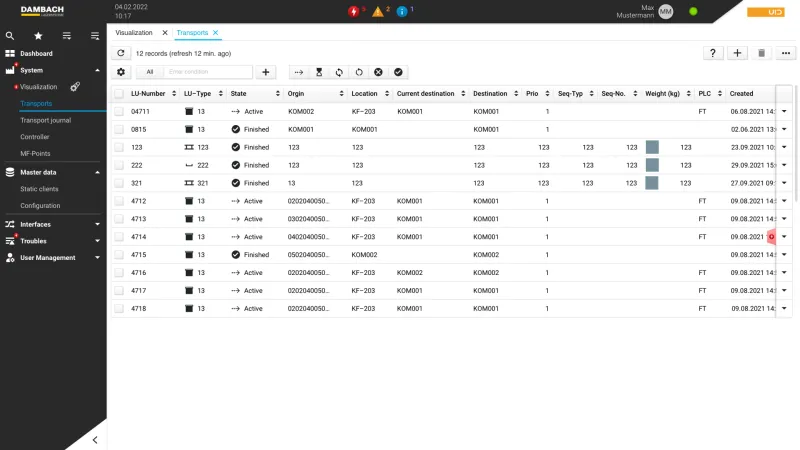The image size is (800, 450).
Task: Click the UID orange button
Action: pos(766,12)
